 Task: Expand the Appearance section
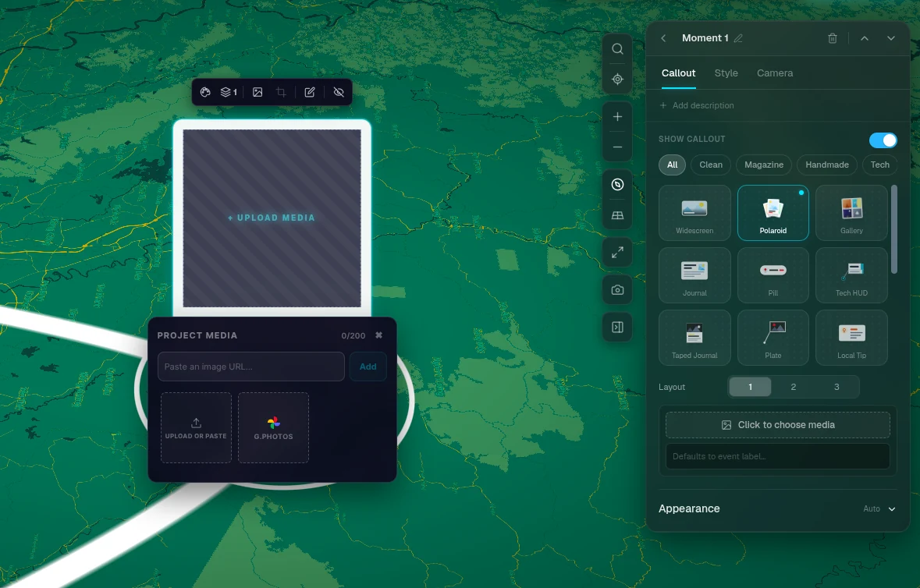coord(777,509)
